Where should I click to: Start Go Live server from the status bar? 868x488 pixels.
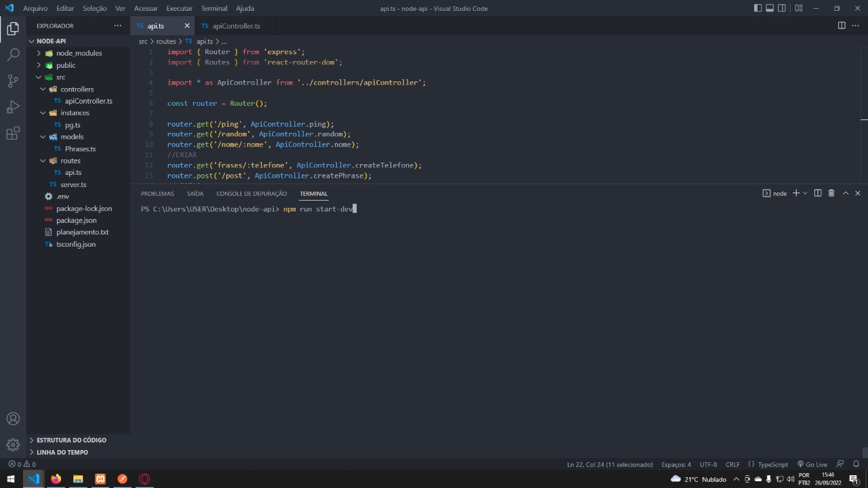pos(813,464)
